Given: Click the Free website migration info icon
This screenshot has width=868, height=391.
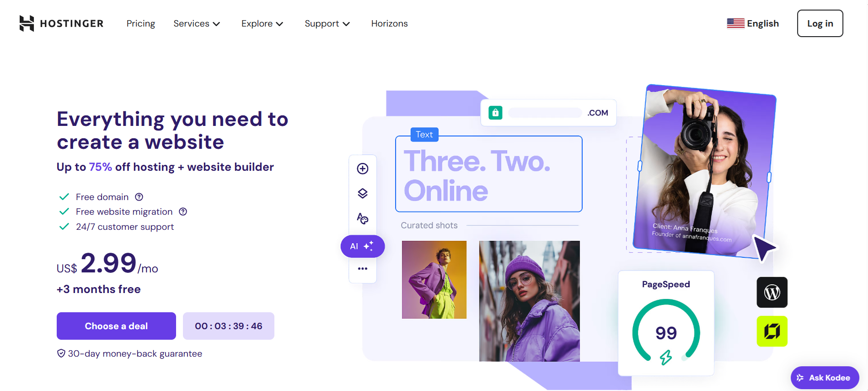Looking at the screenshot, I should (x=183, y=212).
